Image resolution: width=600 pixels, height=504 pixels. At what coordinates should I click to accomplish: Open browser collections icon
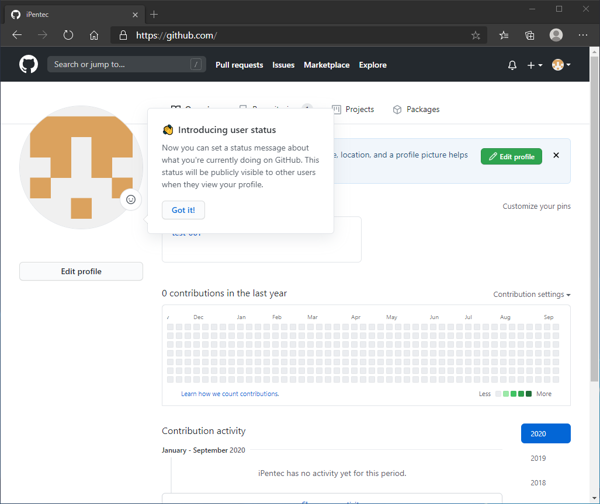click(x=530, y=36)
